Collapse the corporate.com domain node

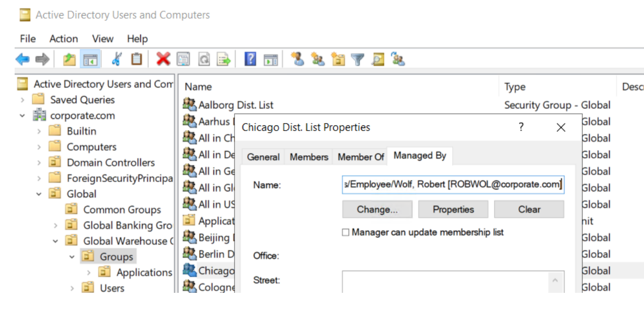tap(23, 115)
